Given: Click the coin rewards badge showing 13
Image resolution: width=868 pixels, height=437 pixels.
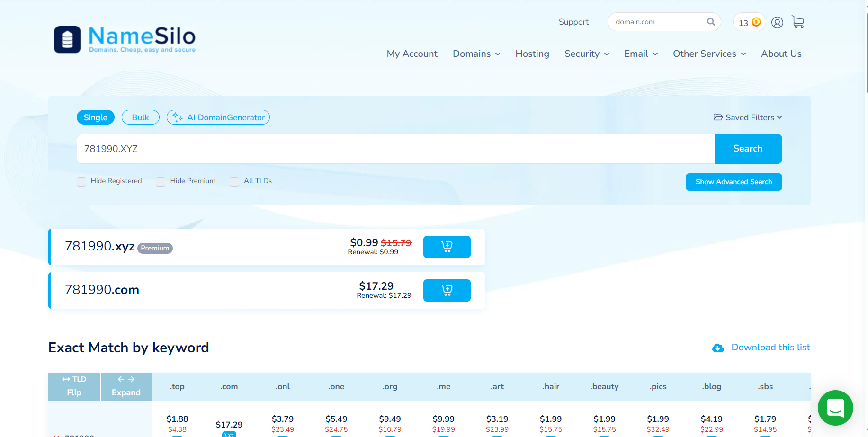Looking at the screenshot, I should [x=749, y=22].
